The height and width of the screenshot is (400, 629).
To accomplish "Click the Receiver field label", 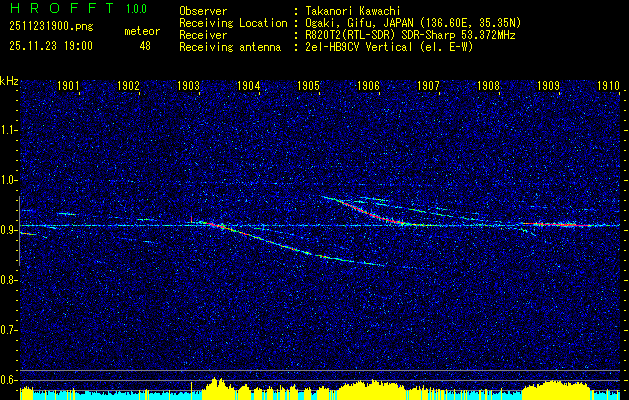I will coord(203,35).
